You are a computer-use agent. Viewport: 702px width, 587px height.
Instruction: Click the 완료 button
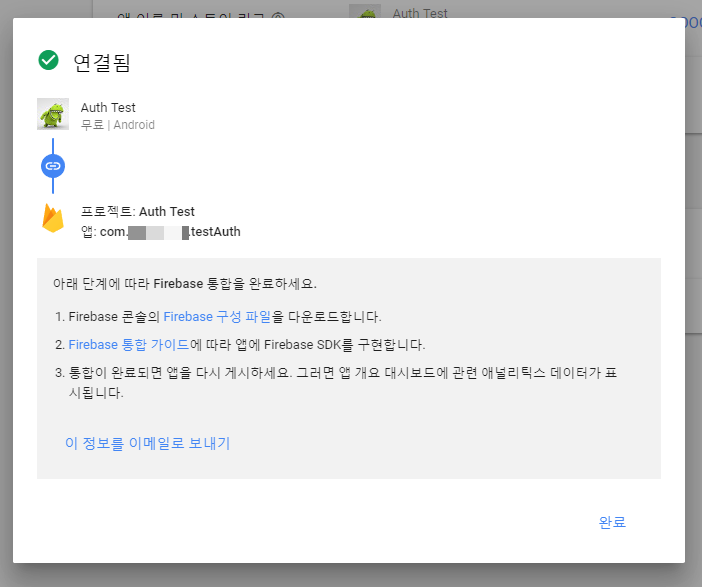tap(612, 522)
